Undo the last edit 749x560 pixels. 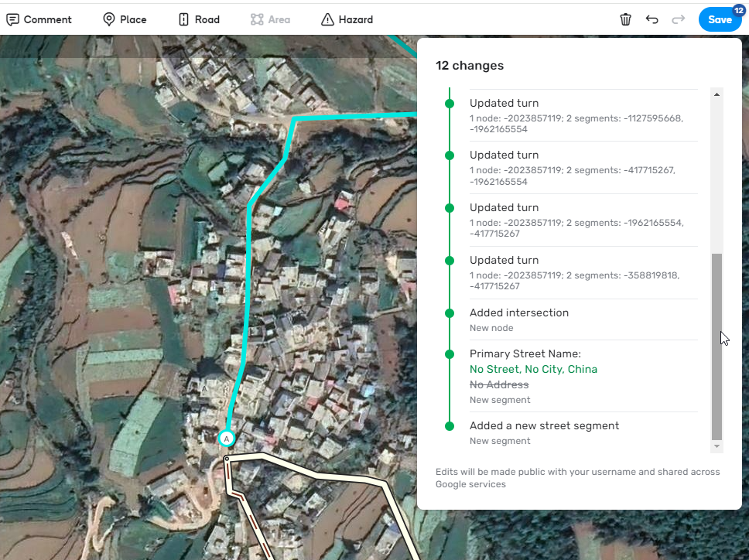(652, 19)
